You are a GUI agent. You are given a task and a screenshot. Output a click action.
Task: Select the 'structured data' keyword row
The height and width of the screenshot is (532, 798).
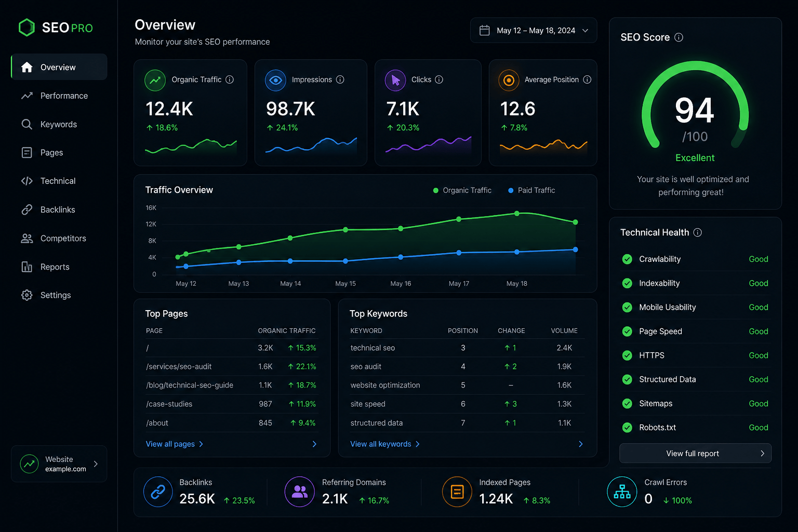click(467, 423)
